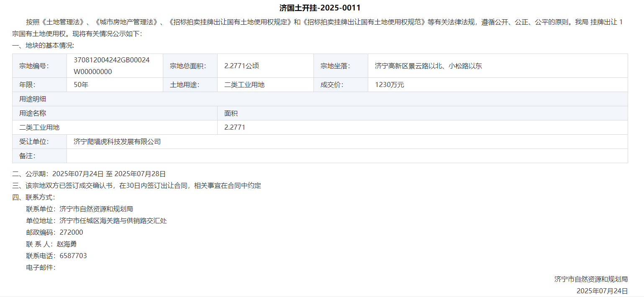
Task: Select the postal code 272000
Action: tap(72, 232)
